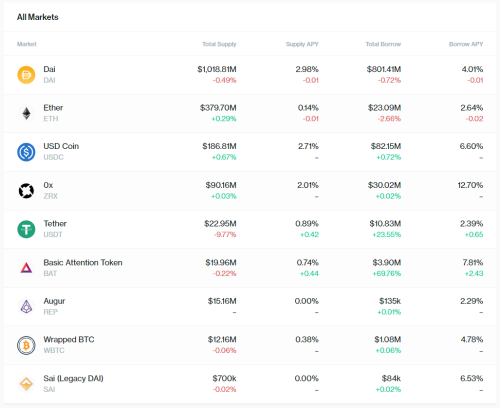Sort by the Total Supply column header

[x=219, y=44]
